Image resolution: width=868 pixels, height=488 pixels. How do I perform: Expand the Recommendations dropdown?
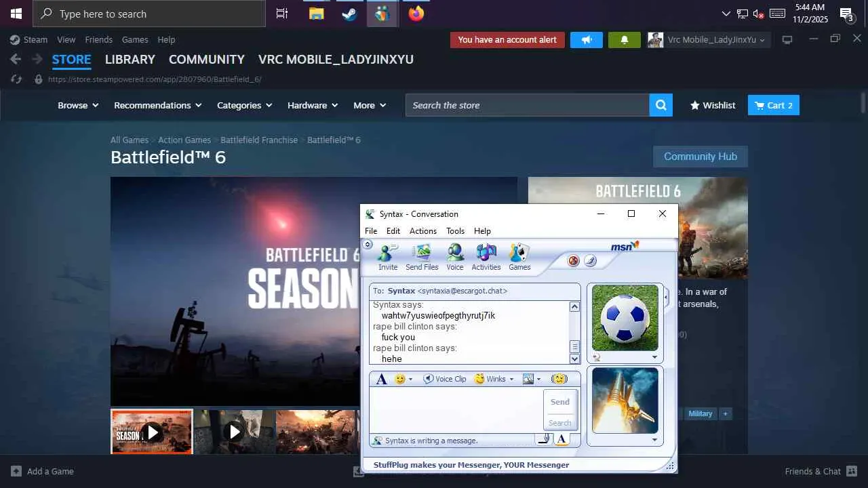158,105
